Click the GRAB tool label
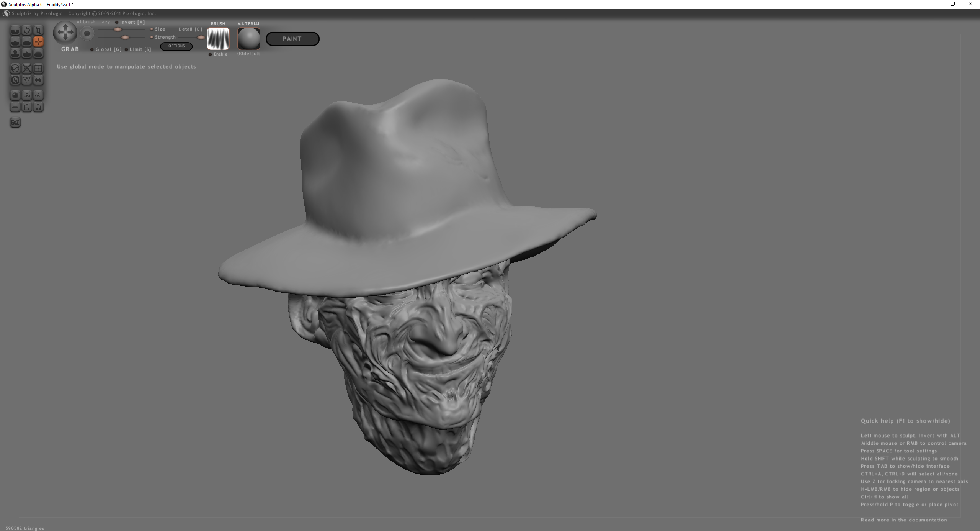 click(70, 49)
